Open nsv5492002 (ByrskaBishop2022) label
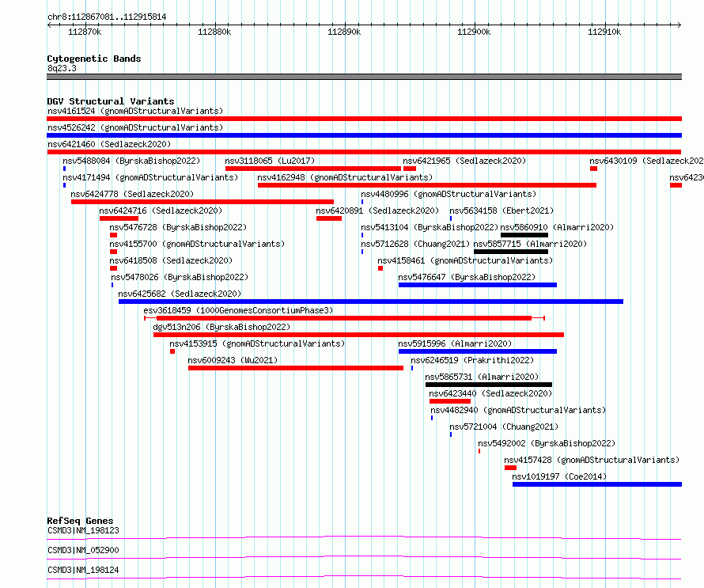Viewport: 704px width, 588px height. 547,443
